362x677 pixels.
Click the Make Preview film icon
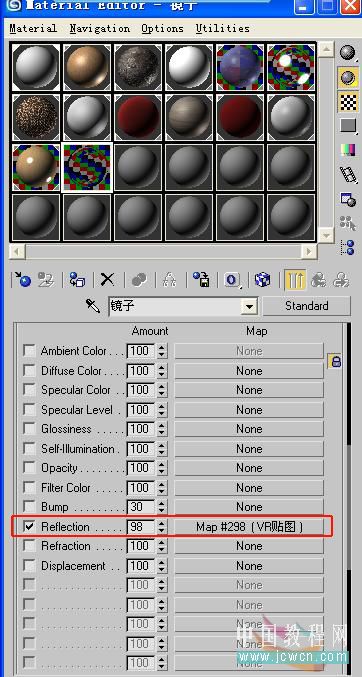[x=347, y=174]
